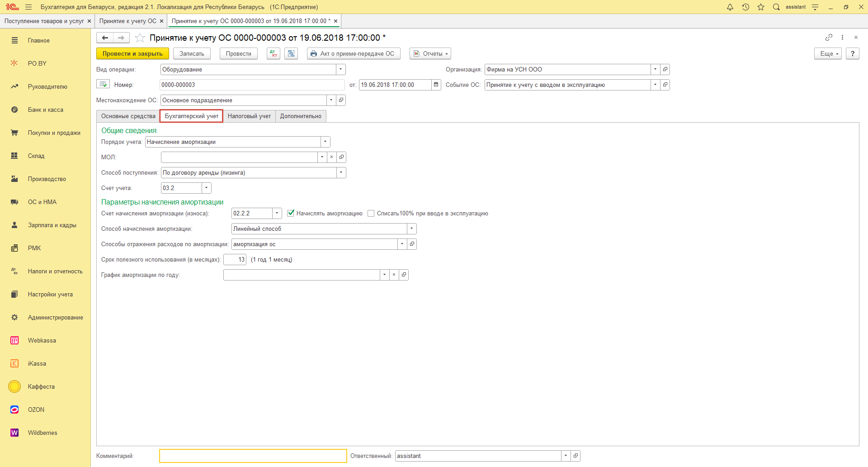Click the search magnifier icon
This screenshot has height=467, width=868.
(776, 7)
